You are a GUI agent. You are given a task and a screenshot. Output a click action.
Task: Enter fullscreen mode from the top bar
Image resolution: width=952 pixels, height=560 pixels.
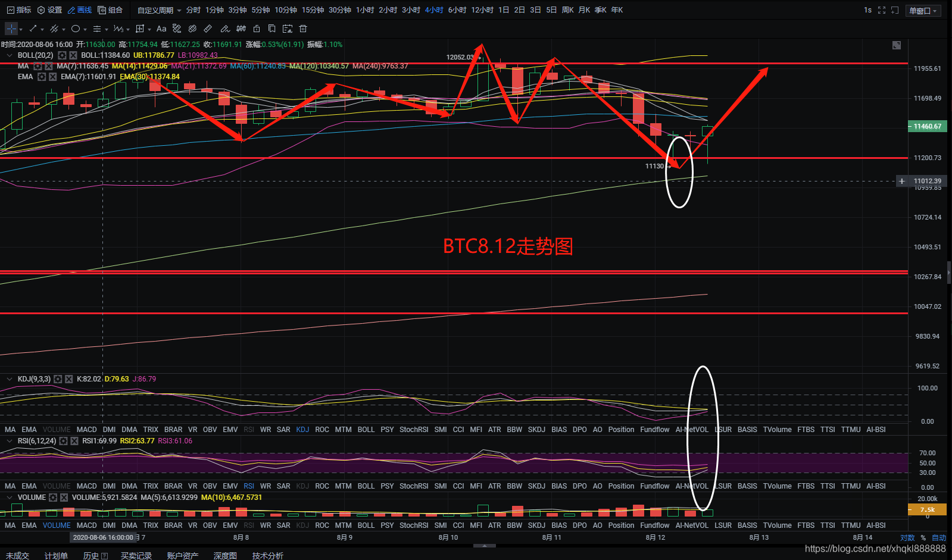pos(882,10)
